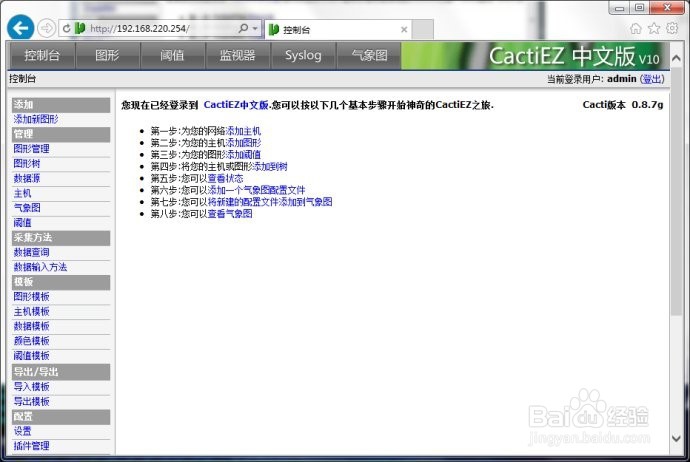Switch to the 阈值 top tab
Viewport: 690px width, 462px height.
172,55
